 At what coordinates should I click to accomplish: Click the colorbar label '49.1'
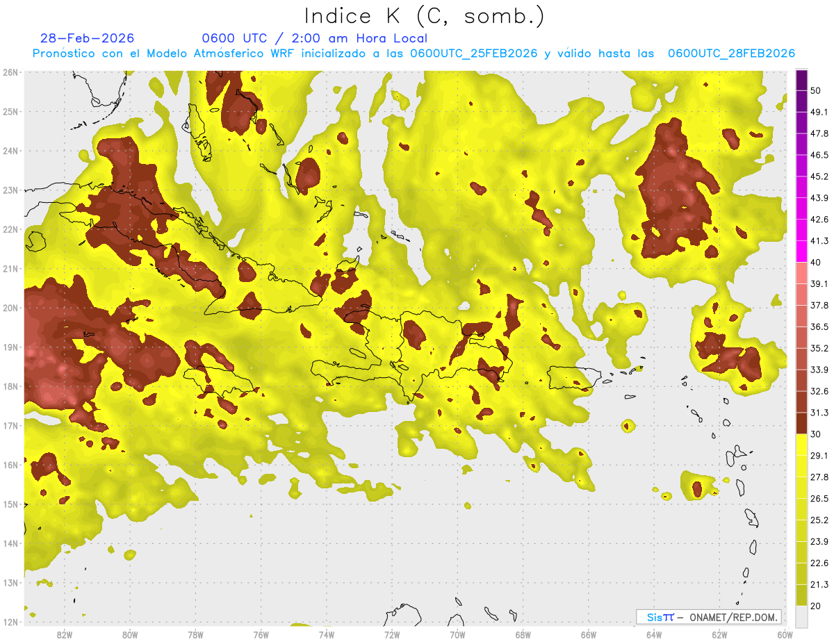coord(819,112)
